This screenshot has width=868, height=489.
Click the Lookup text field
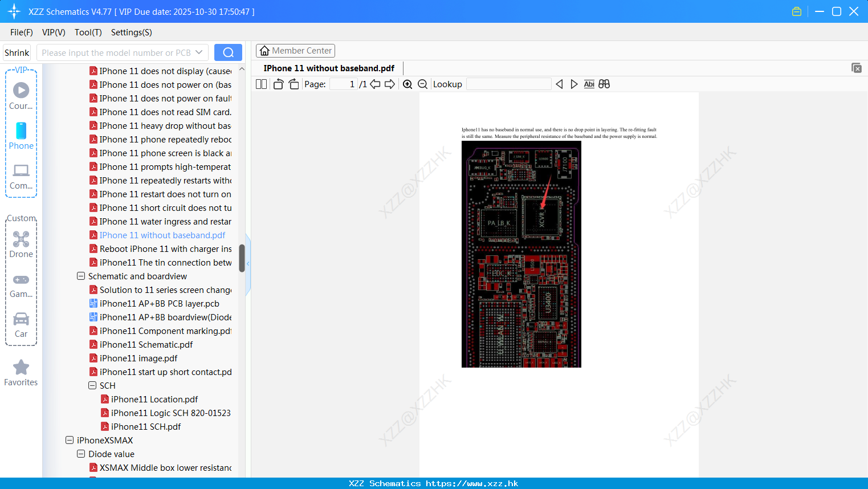pos(508,84)
